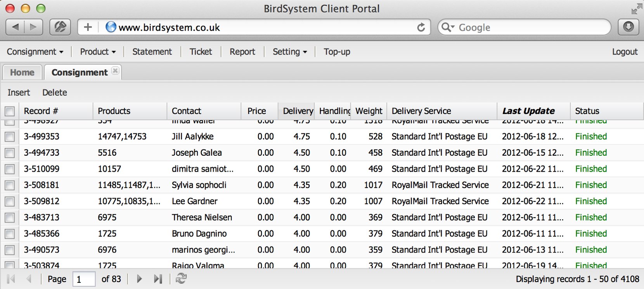Sort by the Price column header
Viewport: 644px width, 289px height.
click(260, 111)
